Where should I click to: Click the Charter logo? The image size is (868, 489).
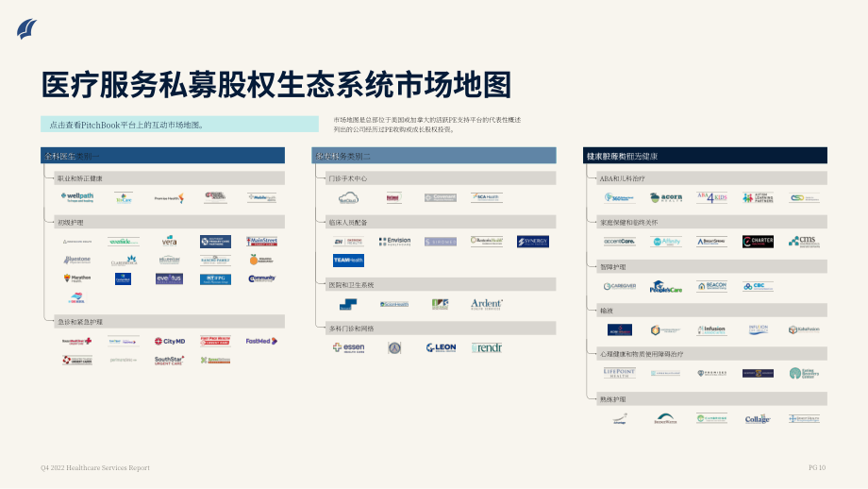click(758, 242)
